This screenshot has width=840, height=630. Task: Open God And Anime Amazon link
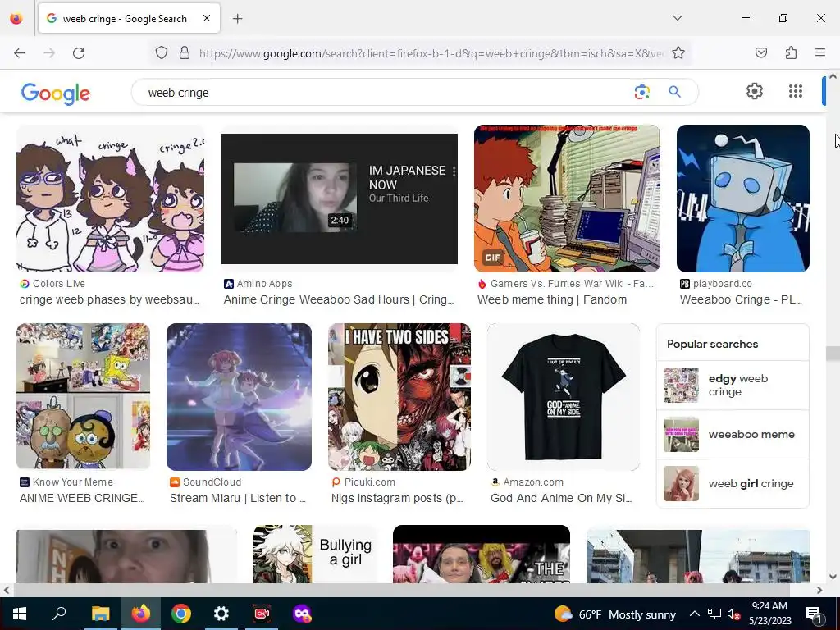point(561,498)
